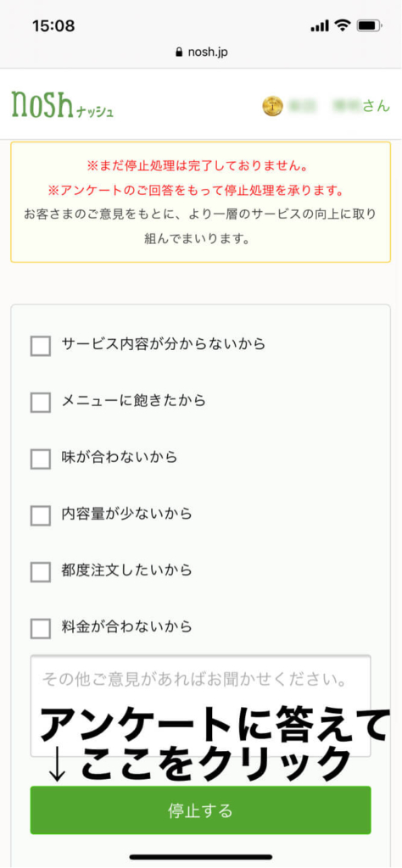Tap the yellow notice box about 停止処理

pyautogui.click(x=201, y=202)
